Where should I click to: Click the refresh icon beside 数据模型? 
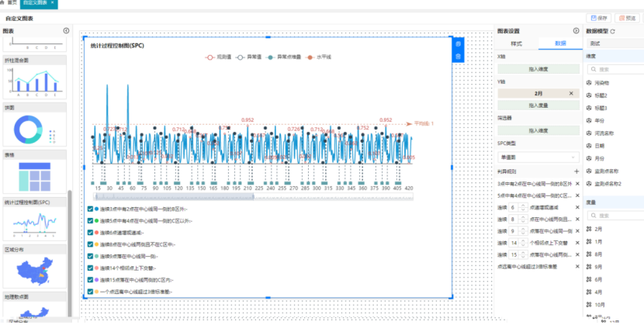(x=613, y=31)
